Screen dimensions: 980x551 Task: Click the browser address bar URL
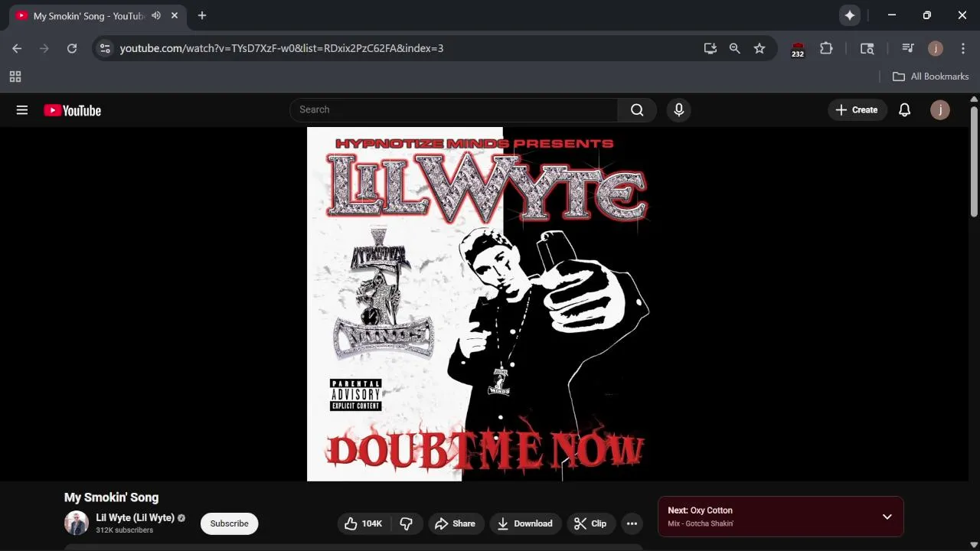click(x=282, y=48)
